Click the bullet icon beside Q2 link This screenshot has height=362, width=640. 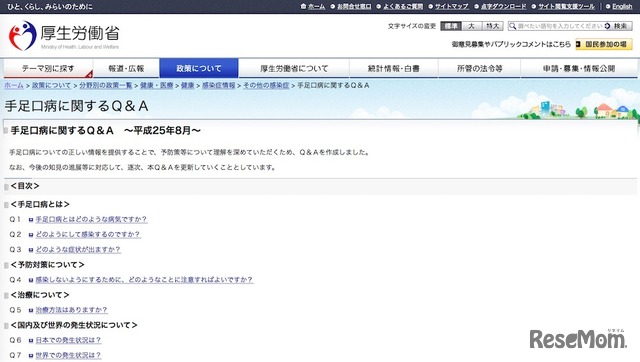point(31,235)
